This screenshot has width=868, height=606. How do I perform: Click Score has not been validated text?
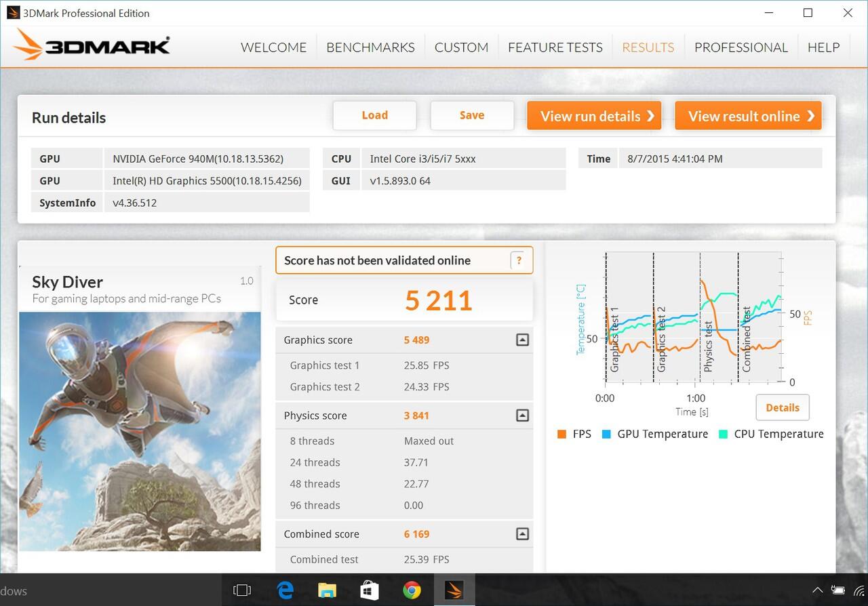tap(377, 260)
